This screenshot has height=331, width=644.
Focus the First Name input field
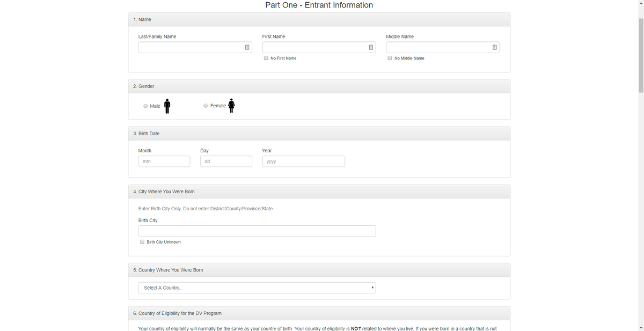pyautogui.click(x=319, y=47)
